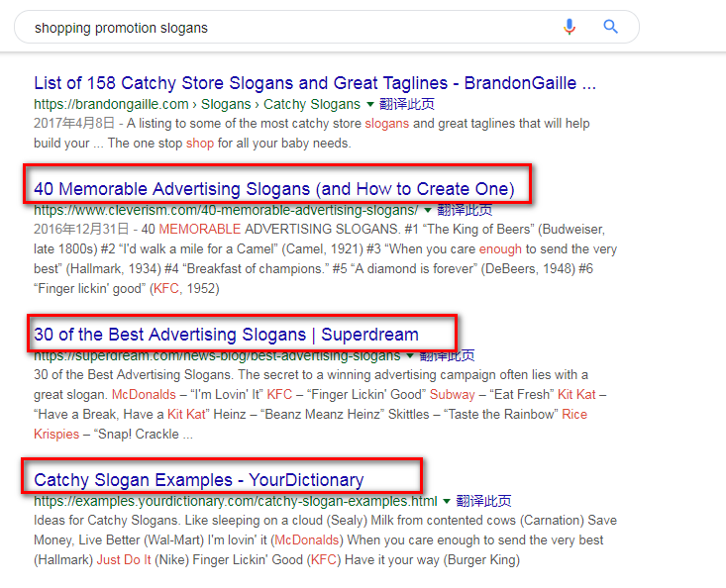
Task: Open the 40 Memorable Advertising Slogans result
Action: (x=274, y=189)
